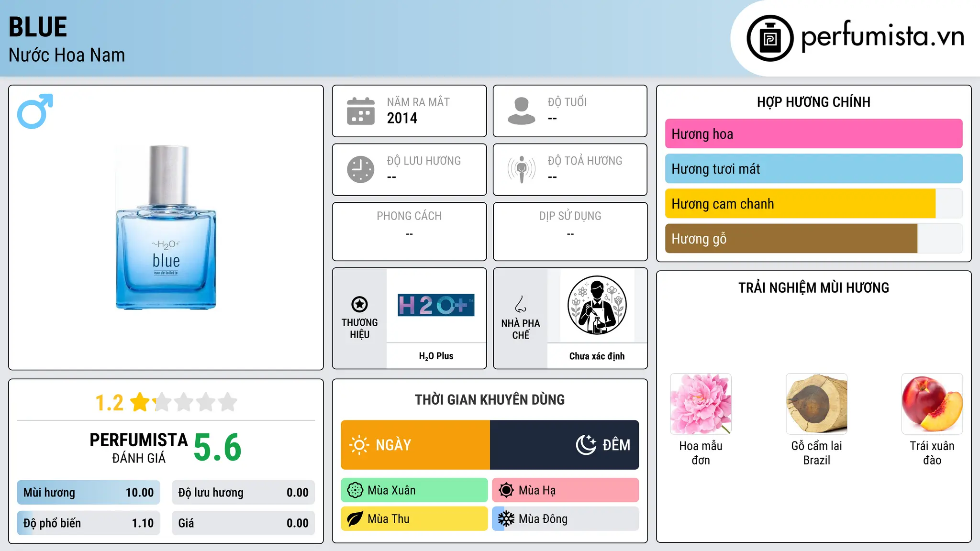Open the Trái xuân đào note image
This screenshot has width=980, height=551.
click(x=932, y=404)
